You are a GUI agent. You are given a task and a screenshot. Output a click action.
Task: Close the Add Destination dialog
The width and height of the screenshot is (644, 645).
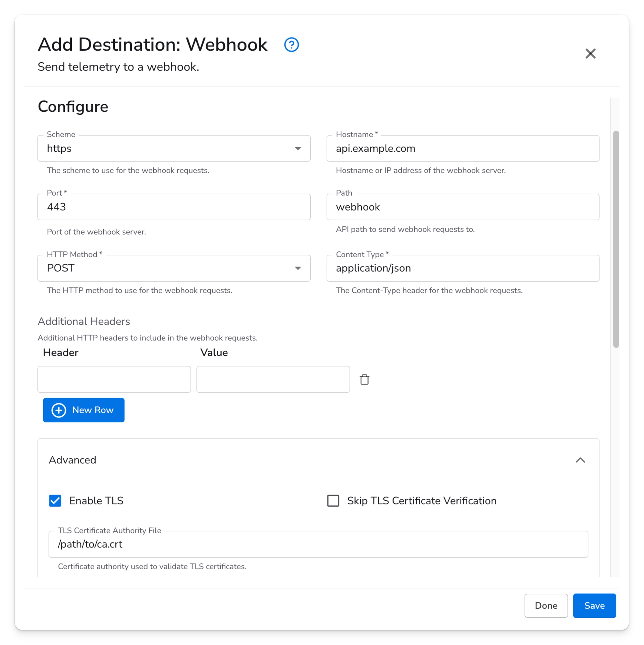point(590,53)
